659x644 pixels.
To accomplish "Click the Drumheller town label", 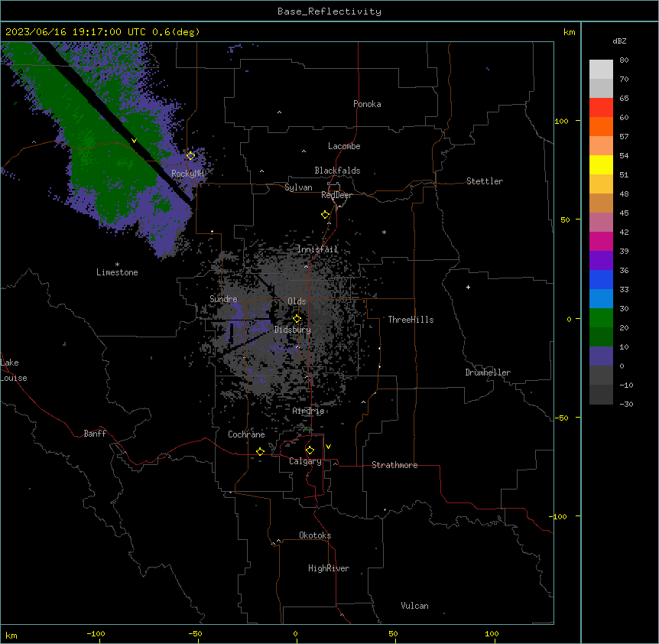I will 488,372.
